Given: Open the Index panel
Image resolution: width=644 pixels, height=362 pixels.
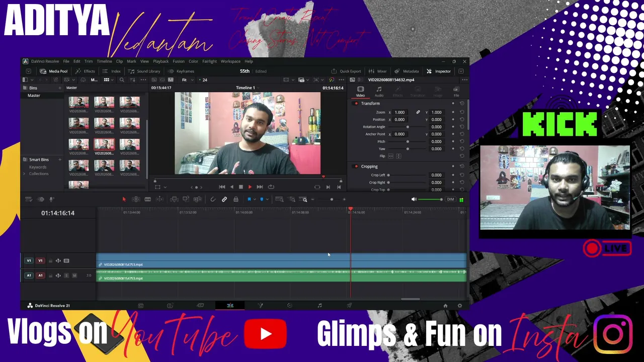Looking at the screenshot, I should [112, 71].
